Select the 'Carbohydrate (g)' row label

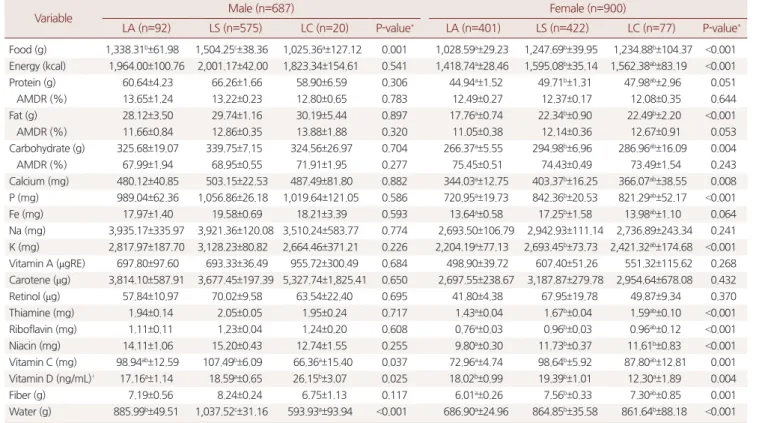pos(46,149)
